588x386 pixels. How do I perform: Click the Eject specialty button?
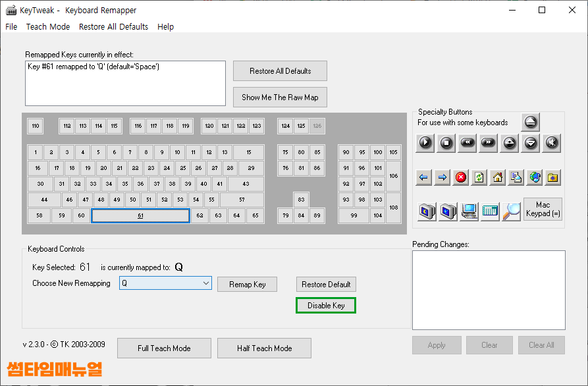coord(530,122)
